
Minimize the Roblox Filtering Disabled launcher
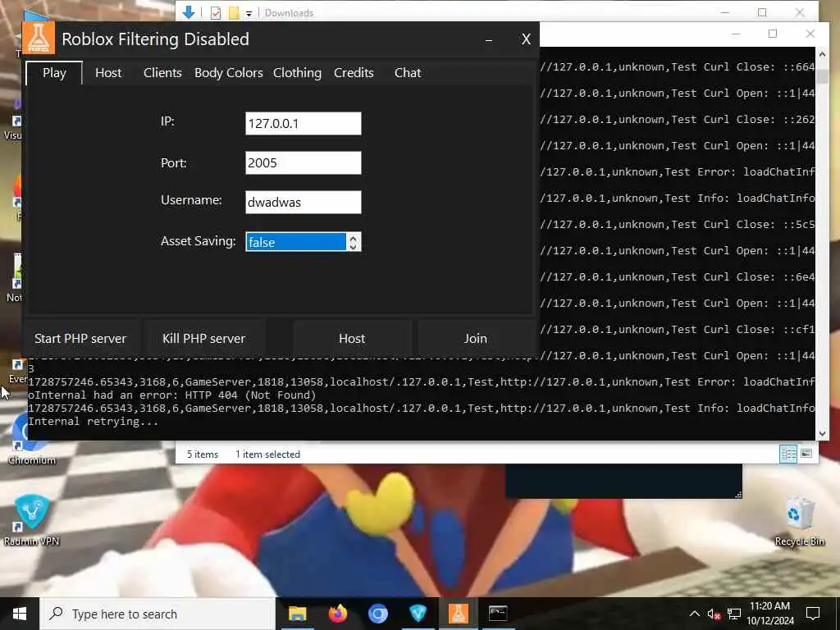tap(489, 39)
